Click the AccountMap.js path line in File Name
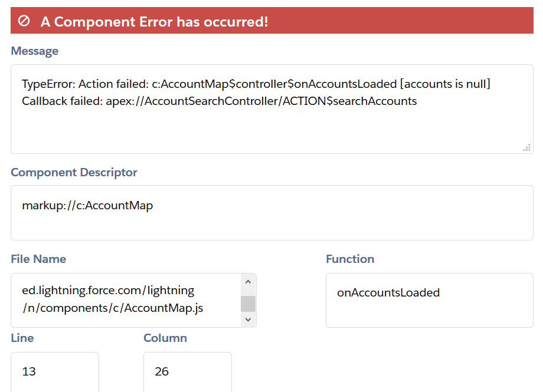 point(113,308)
